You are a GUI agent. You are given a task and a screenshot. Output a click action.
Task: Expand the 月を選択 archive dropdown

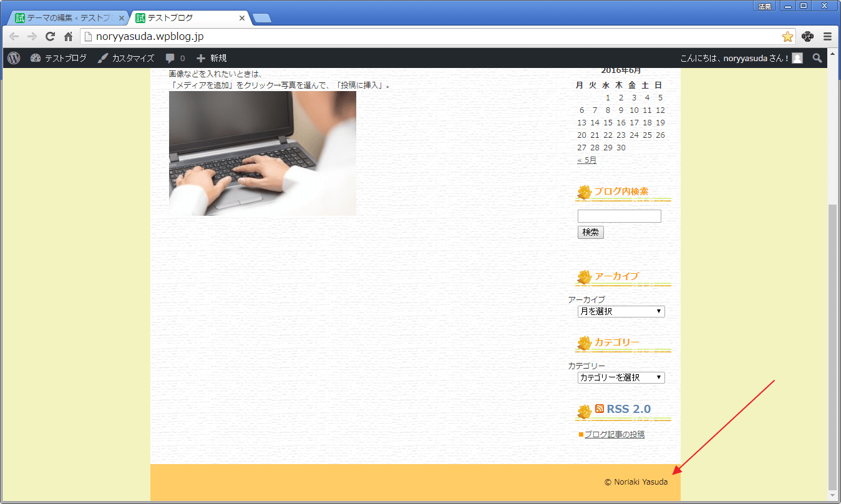coord(621,311)
